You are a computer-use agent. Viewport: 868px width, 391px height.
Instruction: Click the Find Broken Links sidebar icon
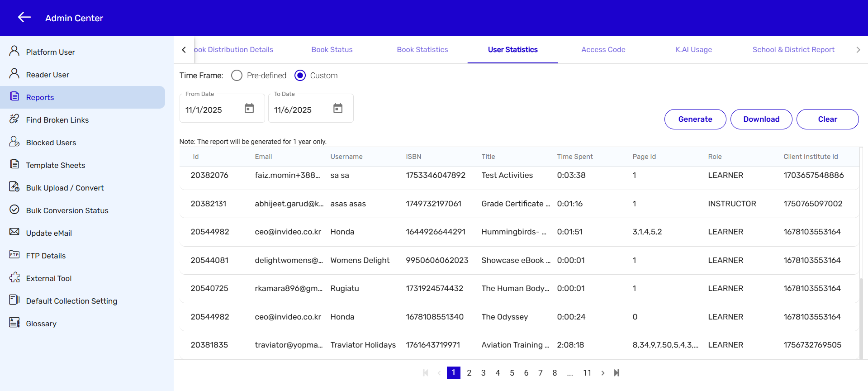tap(14, 119)
